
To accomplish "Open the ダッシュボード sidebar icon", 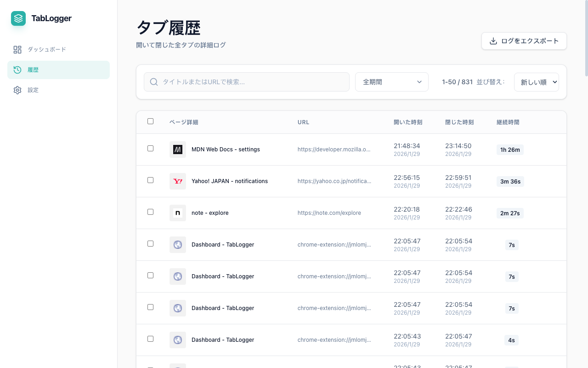I will (17, 49).
